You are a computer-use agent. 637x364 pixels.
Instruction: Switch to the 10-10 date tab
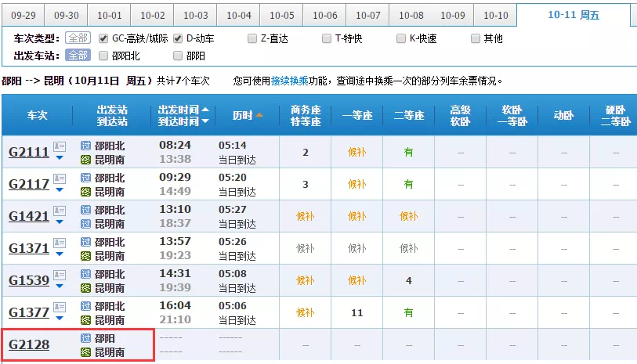point(496,16)
